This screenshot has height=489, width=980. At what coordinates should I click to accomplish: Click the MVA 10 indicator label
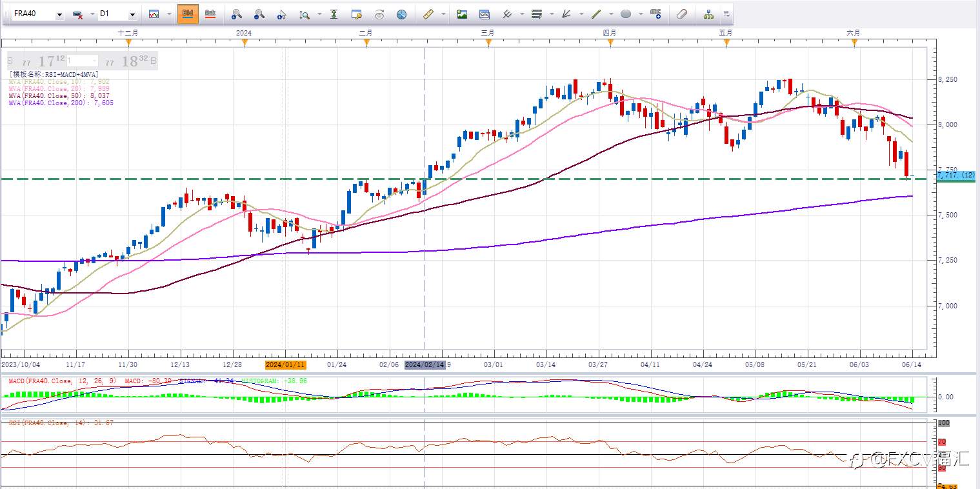click(59, 82)
